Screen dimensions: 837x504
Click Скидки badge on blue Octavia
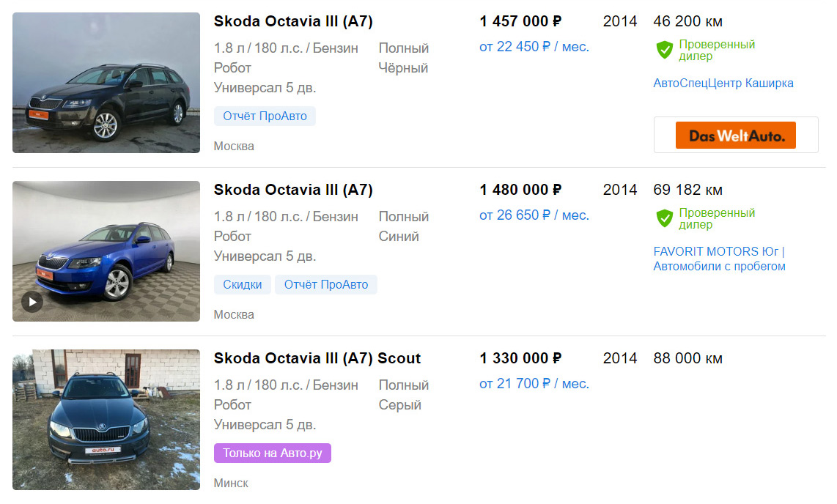(x=243, y=285)
